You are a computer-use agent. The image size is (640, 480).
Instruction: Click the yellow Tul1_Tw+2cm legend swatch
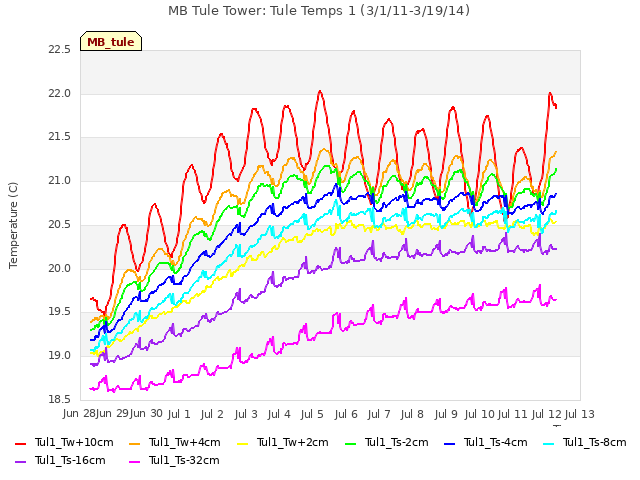242,443
